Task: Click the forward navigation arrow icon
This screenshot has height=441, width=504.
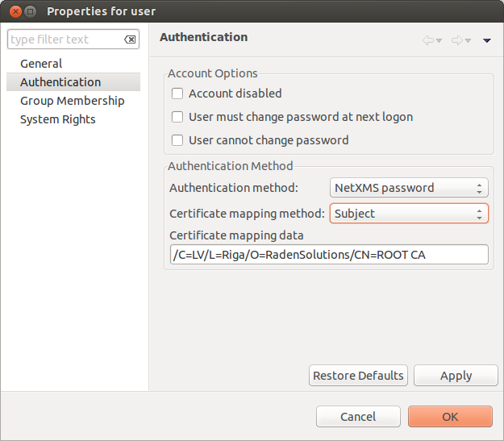Action: [x=456, y=40]
